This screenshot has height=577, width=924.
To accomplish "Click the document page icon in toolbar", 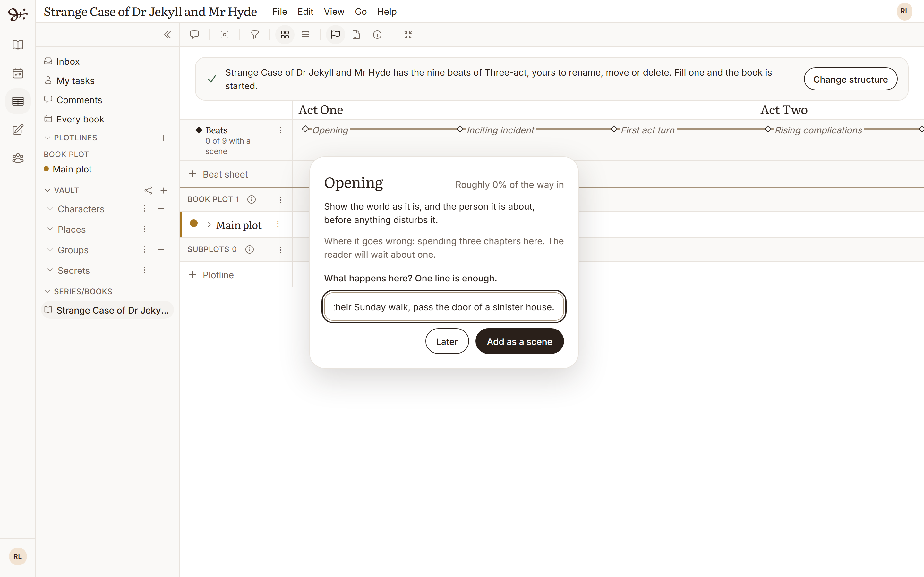I will click(x=356, y=35).
